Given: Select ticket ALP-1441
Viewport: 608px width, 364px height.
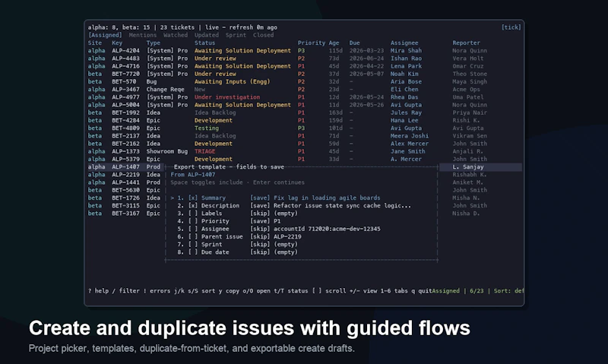Looking at the screenshot, I should [x=125, y=182].
